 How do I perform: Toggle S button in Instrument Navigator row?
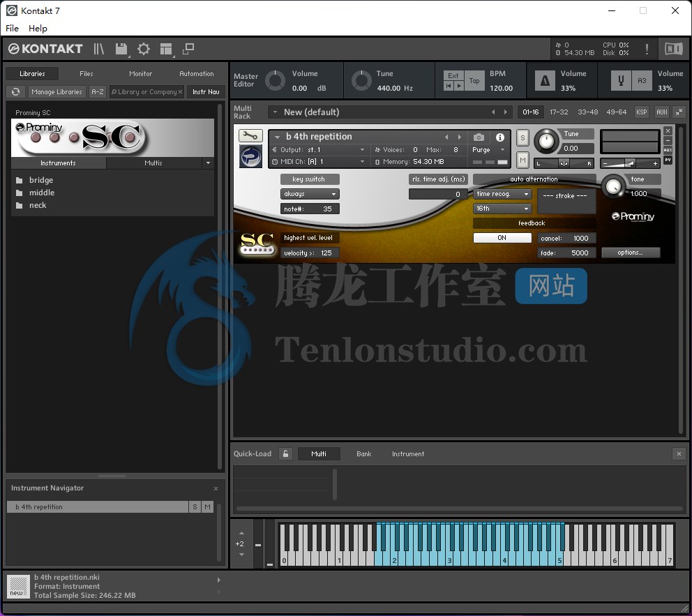[x=195, y=507]
